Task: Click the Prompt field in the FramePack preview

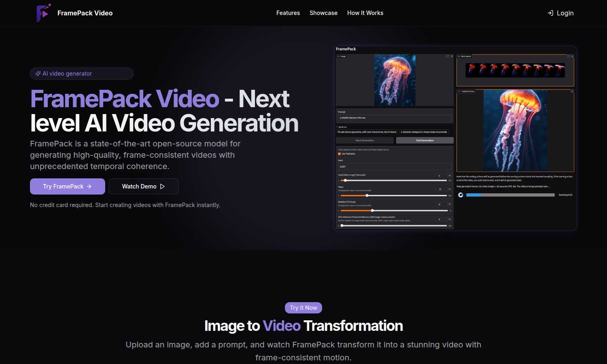Action: coord(395,118)
